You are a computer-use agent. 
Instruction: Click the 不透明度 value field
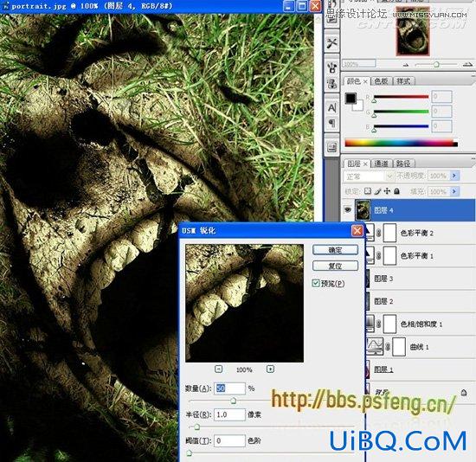(x=439, y=176)
